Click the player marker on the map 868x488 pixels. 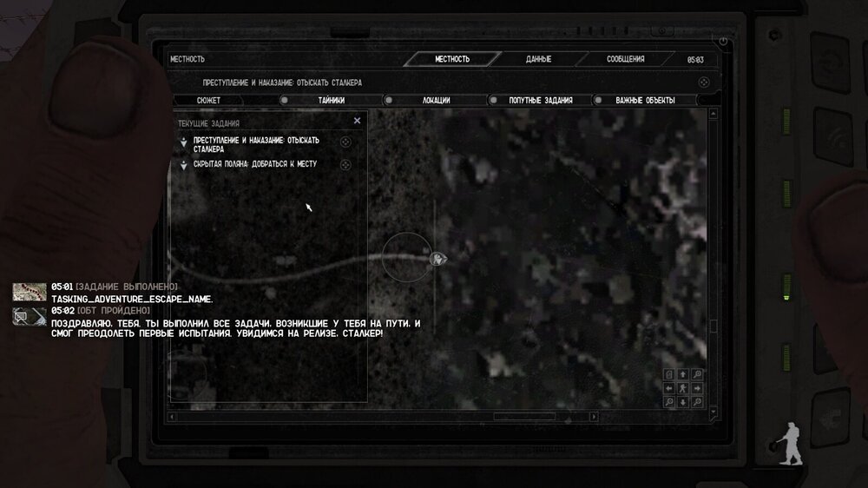pyautogui.click(x=439, y=259)
